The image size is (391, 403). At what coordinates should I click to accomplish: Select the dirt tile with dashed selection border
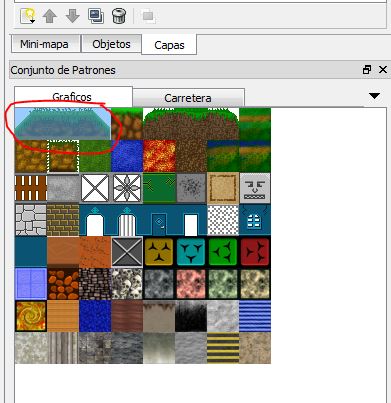point(63,156)
